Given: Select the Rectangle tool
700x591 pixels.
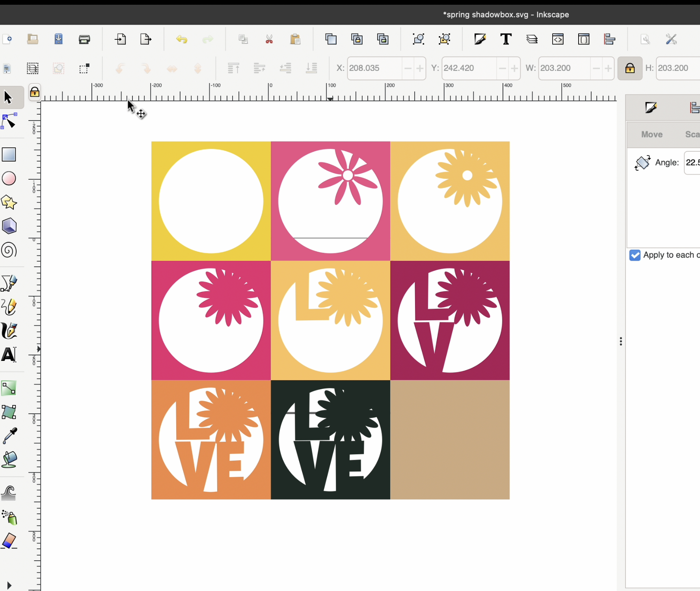Looking at the screenshot, I should (x=9, y=154).
